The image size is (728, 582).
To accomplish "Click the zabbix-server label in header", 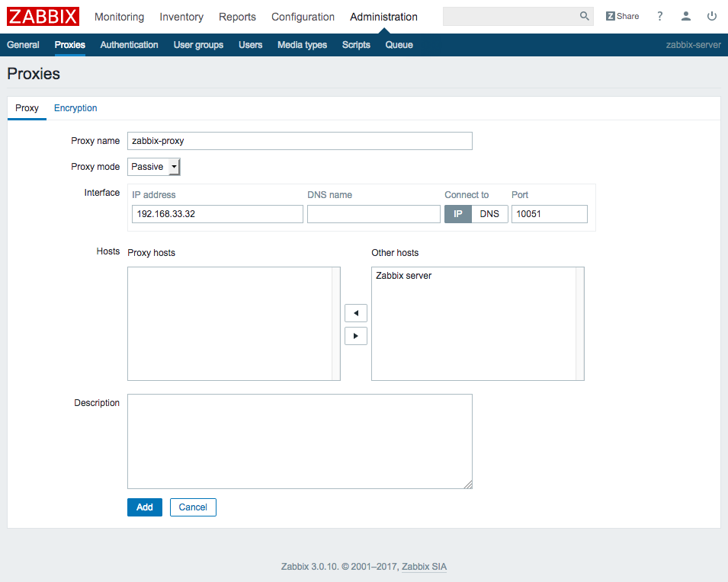I will click(x=693, y=45).
